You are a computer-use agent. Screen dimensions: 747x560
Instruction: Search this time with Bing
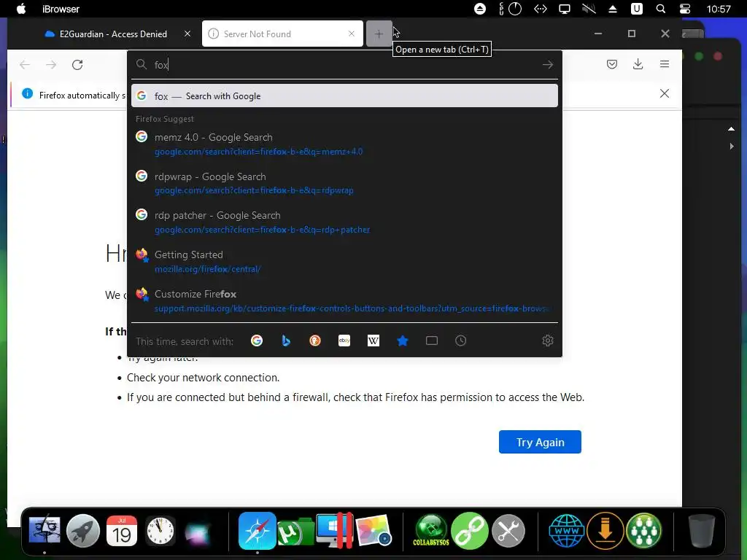tap(286, 341)
